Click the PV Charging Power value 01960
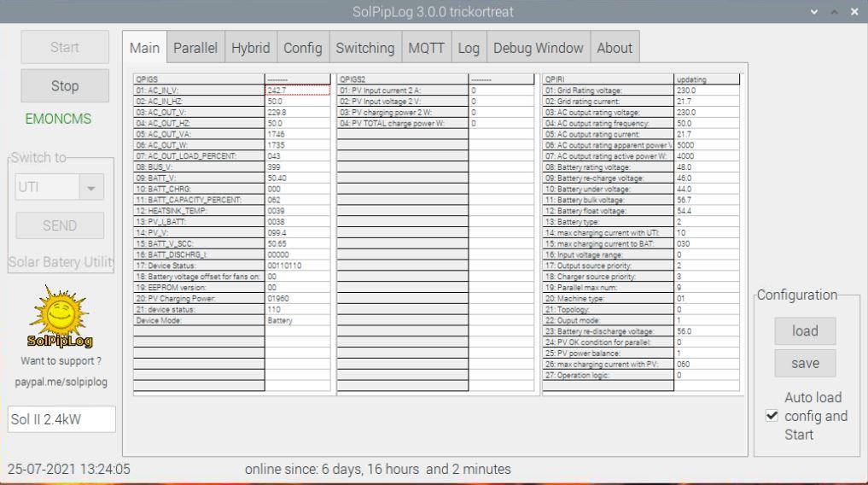Image resolution: width=868 pixels, height=485 pixels. click(298, 298)
